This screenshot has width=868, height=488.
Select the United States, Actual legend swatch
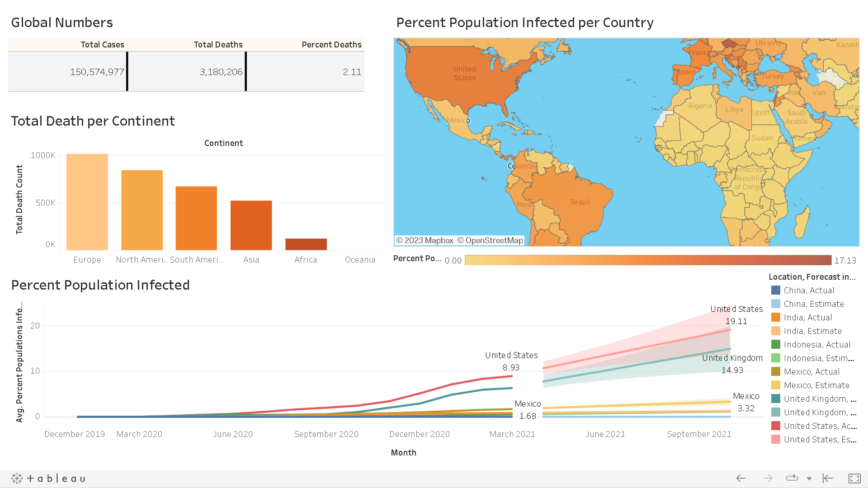776,426
